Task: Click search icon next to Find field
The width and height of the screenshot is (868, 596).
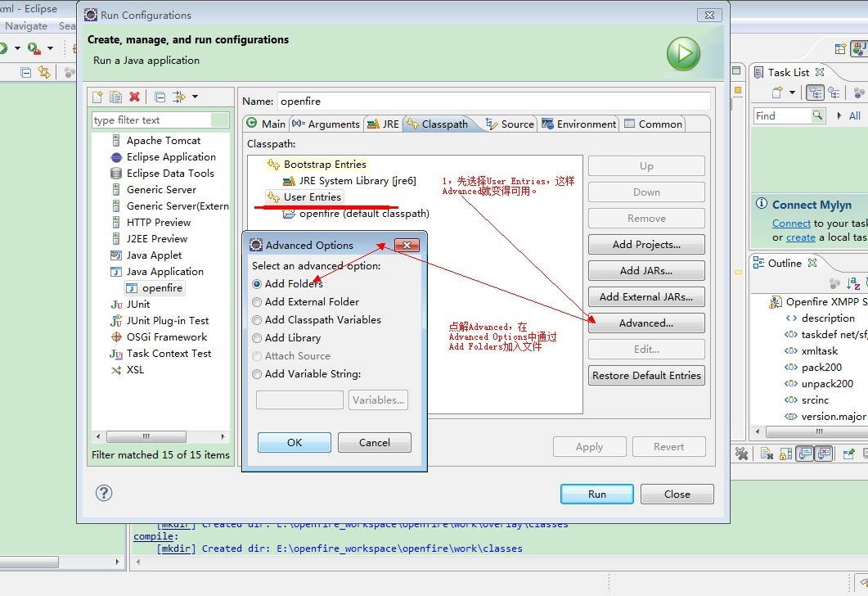Action: 817,115
